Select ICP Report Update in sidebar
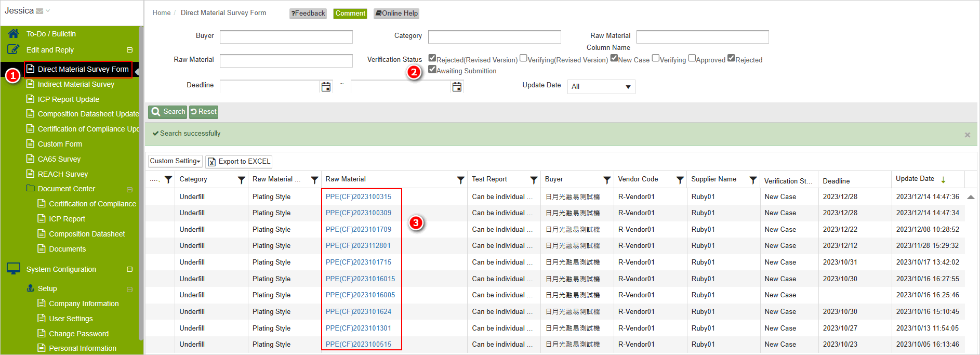Image resolution: width=980 pixels, height=355 pixels. coord(68,99)
